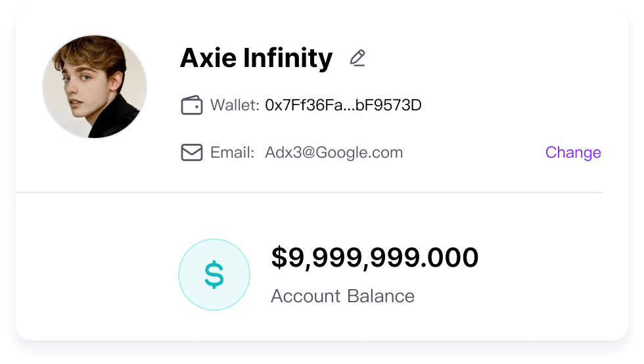The width and height of the screenshot is (644, 364).
Task: Click the Email: label text
Action: tap(233, 152)
